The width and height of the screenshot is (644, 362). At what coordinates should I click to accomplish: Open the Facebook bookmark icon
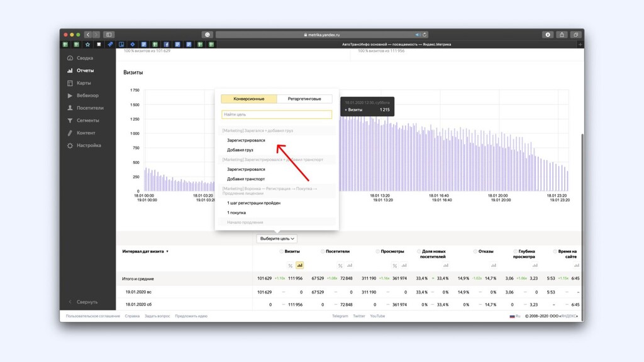[166, 45]
